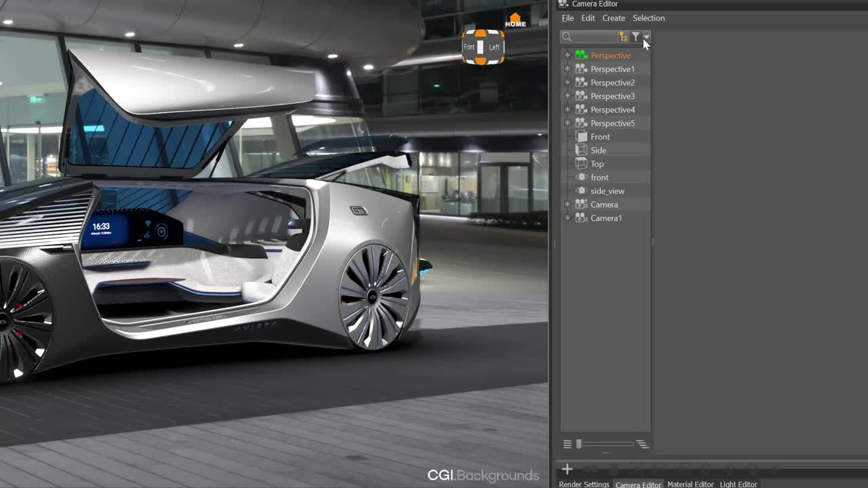Click the plus icon to add a camera

(567, 468)
